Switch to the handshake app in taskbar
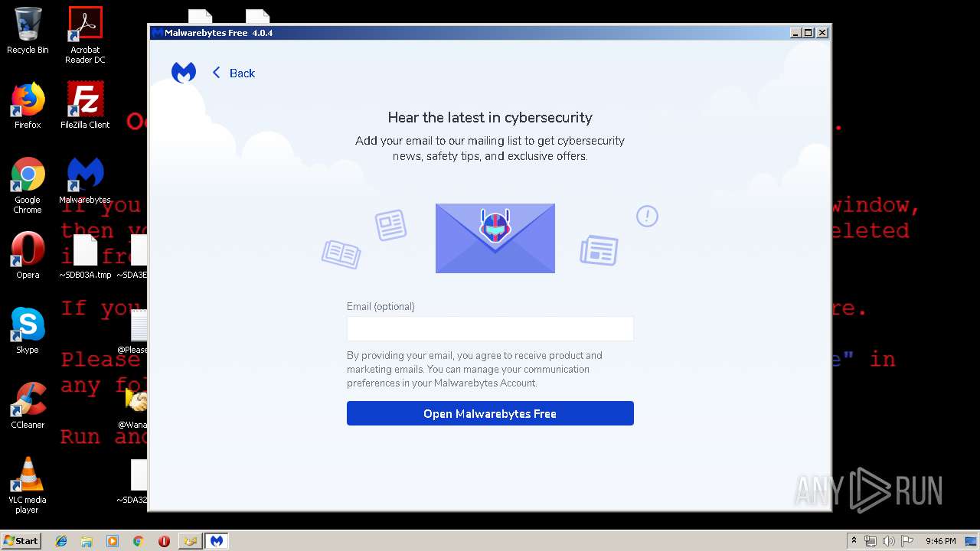This screenshot has height=551, width=980. 190,541
